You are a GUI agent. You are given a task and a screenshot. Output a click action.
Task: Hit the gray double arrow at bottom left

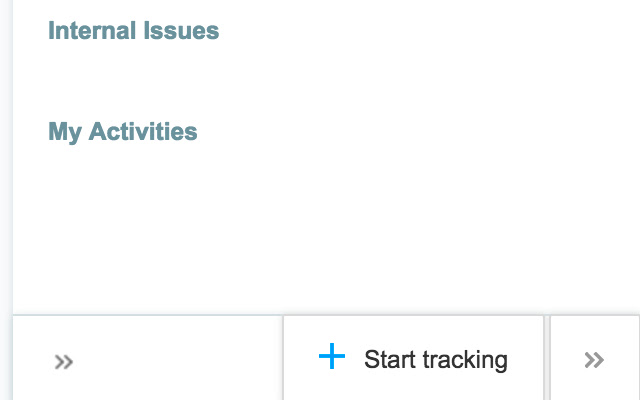point(64,361)
